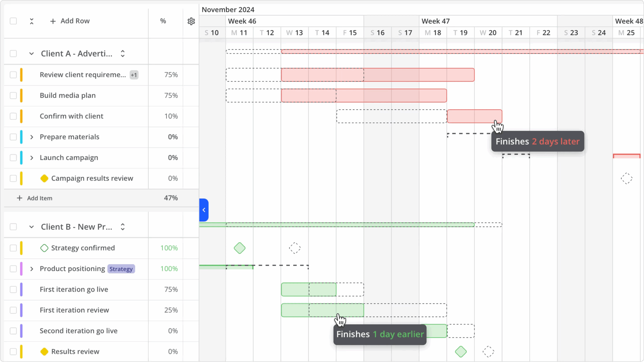
Task: Open the column settings gear icon
Action: [191, 21]
